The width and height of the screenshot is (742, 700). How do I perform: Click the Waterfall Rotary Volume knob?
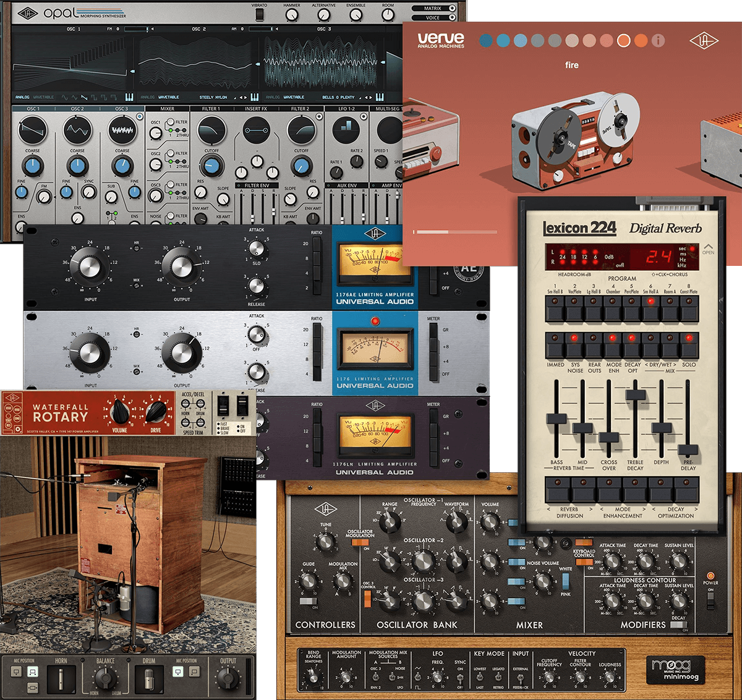coord(120,411)
